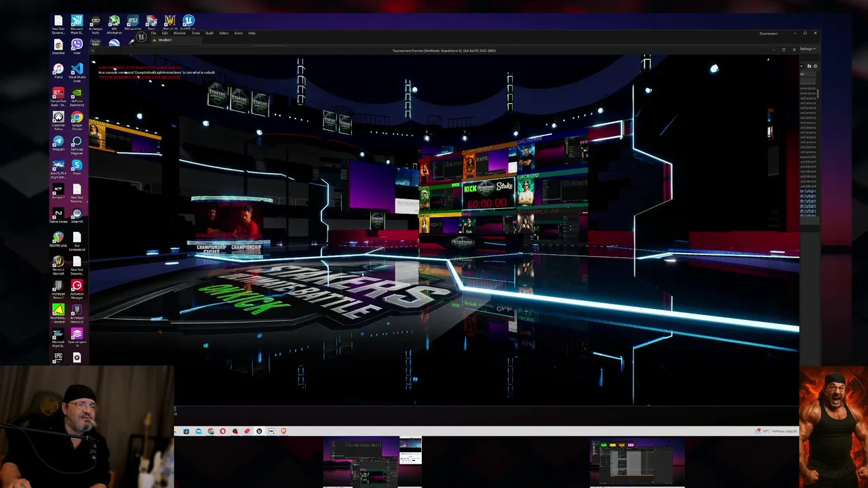Open the File menu in Unreal Editor
Screen dimensions: 868x488
click(x=154, y=33)
